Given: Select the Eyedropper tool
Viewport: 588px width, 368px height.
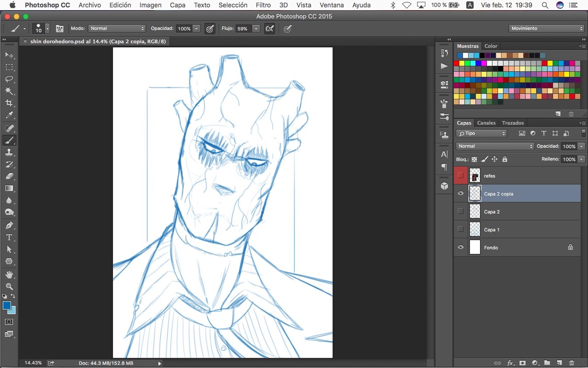Looking at the screenshot, I should point(9,115).
